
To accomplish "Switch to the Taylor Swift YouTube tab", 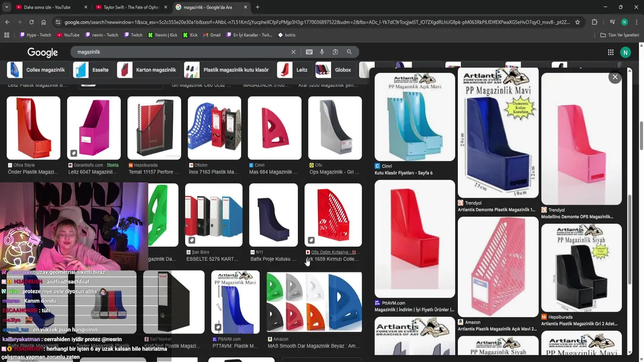I will pos(131,7).
